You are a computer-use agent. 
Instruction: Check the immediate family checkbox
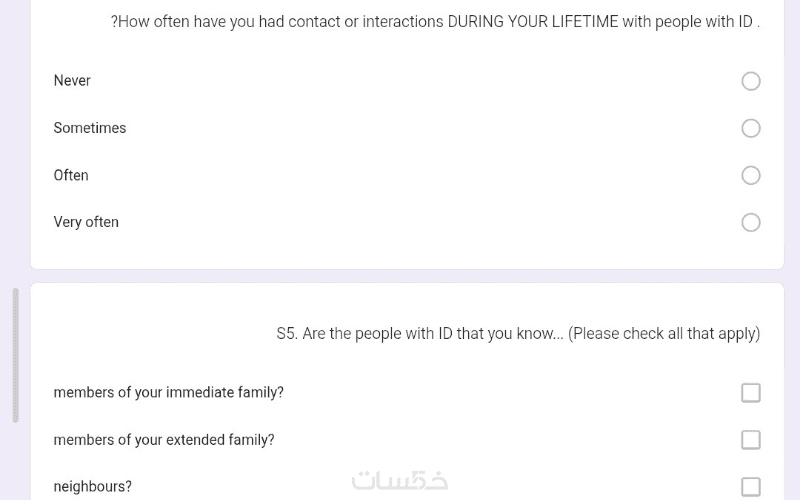tap(751, 393)
